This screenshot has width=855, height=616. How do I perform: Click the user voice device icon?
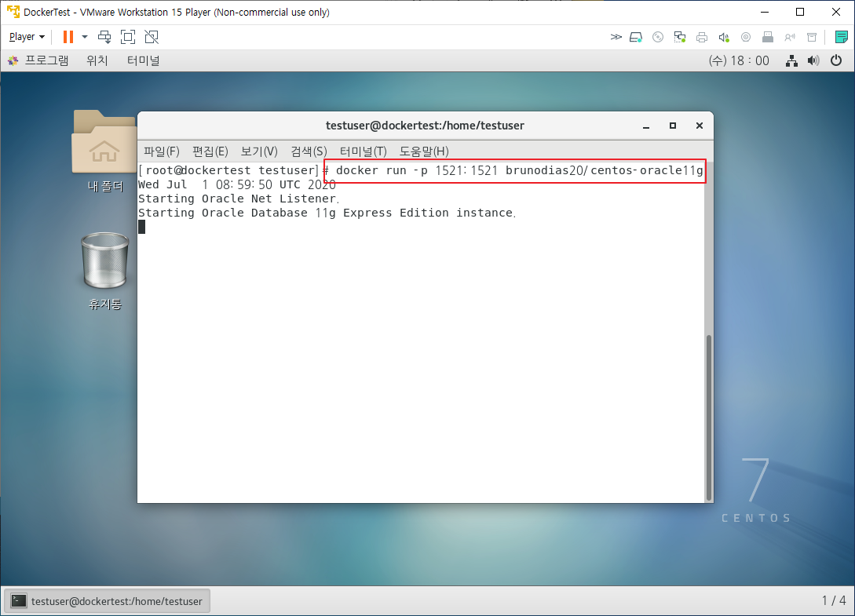tap(790, 37)
